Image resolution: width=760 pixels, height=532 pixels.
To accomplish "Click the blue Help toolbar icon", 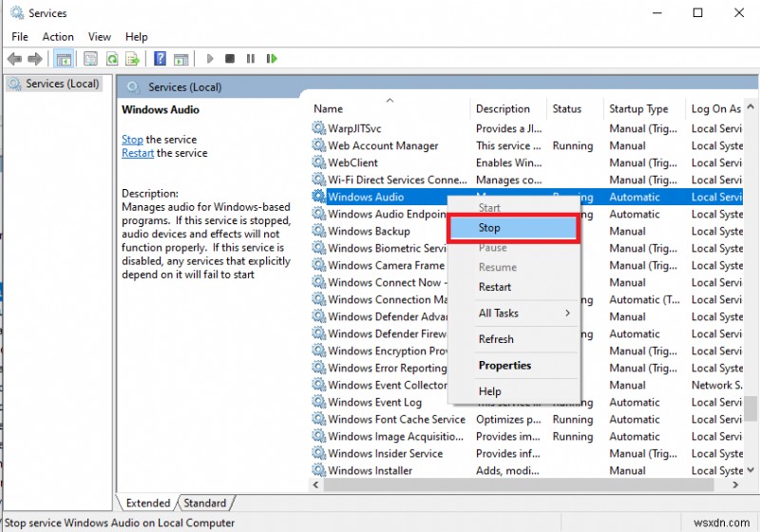I will pyautogui.click(x=160, y=59).
